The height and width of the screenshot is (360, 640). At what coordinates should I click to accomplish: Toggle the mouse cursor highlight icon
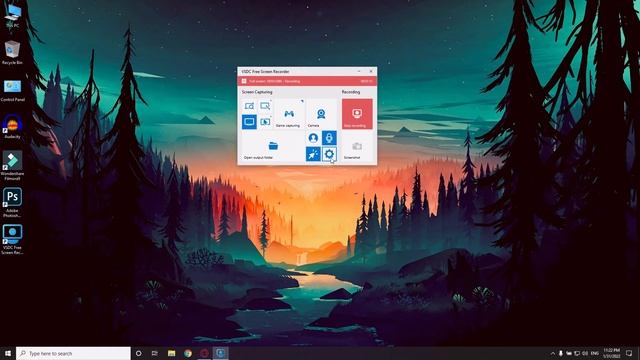(x=313, y=154)
